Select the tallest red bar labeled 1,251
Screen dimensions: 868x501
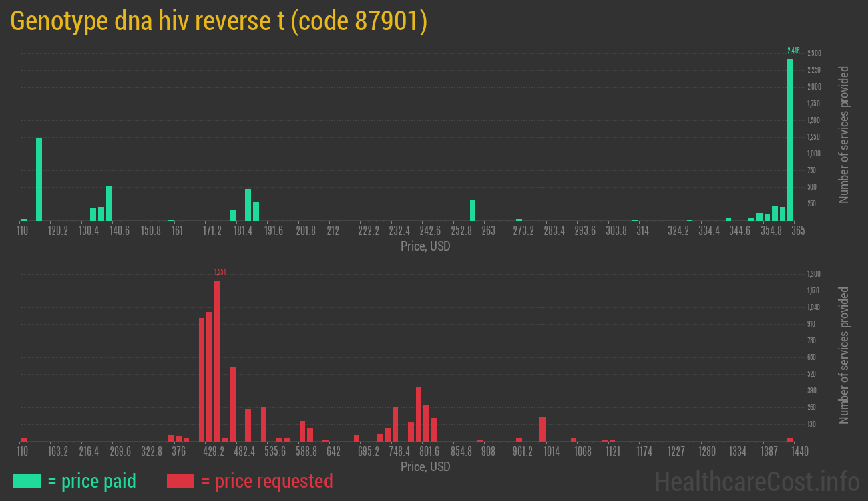point(218,361)
